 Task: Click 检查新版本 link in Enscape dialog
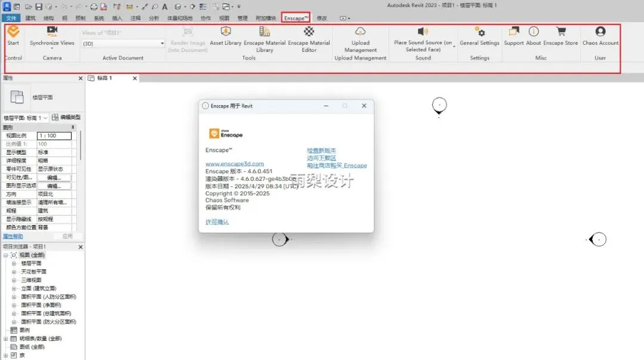coord(321,150)
